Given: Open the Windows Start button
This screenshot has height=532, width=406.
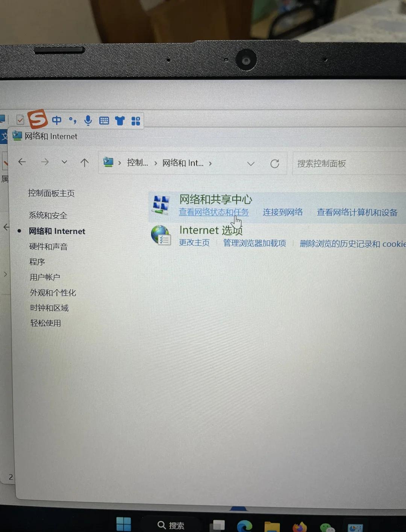Looking at the screenshot, I should click(x=124, y=524).
